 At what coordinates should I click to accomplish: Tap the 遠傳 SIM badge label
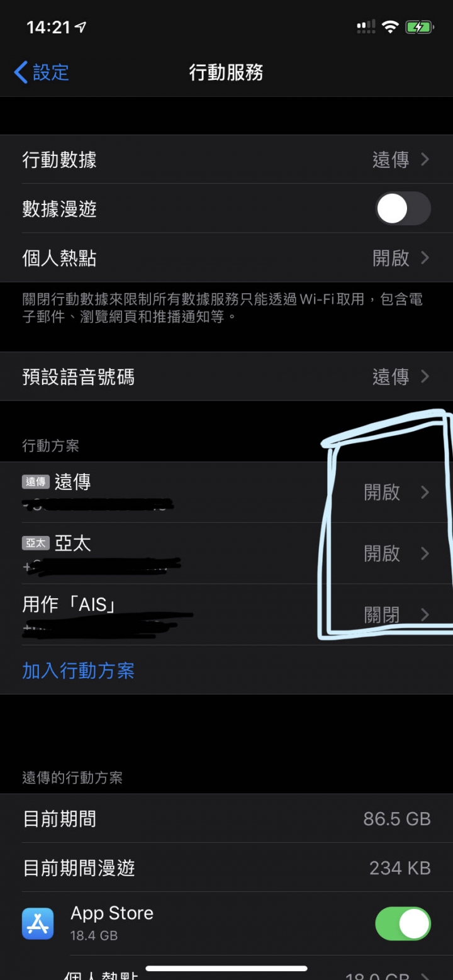point(36,482)
